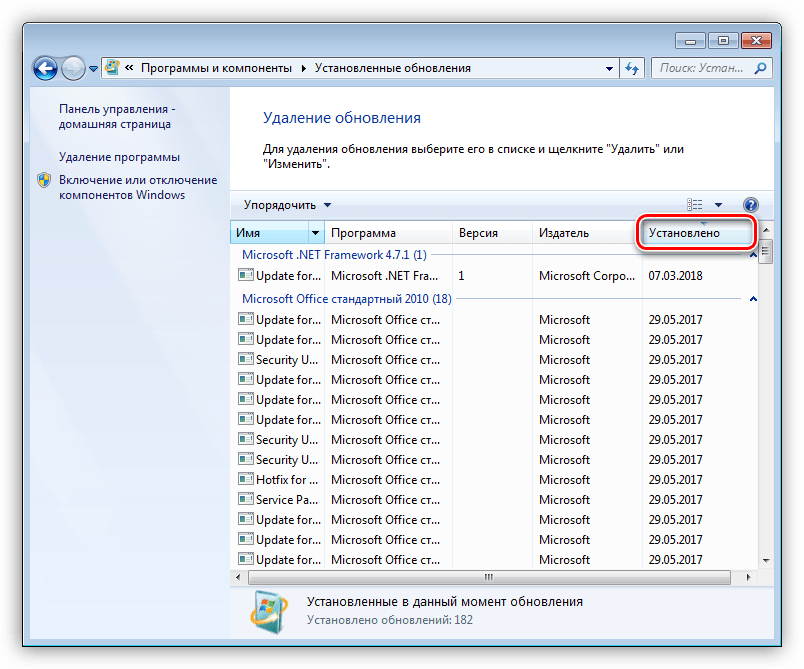Screen dimensions: 804x669
Task: Open the Имя column filter dropdown arrow
Action: coord(317,233)
